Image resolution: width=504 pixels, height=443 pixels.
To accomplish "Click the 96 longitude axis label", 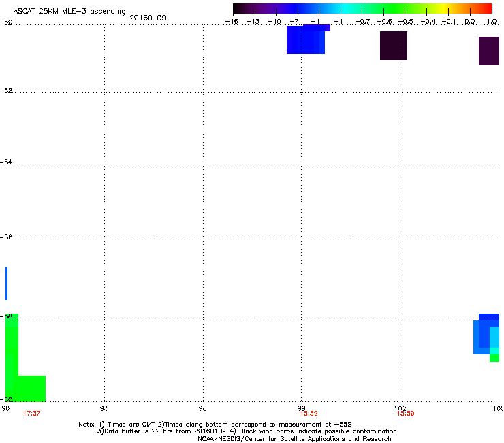I will coord(202,408).
